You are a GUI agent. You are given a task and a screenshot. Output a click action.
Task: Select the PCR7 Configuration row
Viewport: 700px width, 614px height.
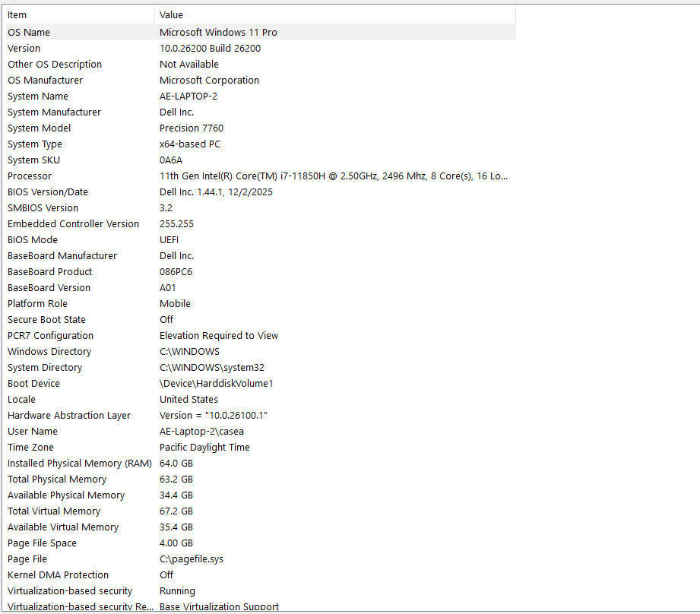click(x=259, y=336)
